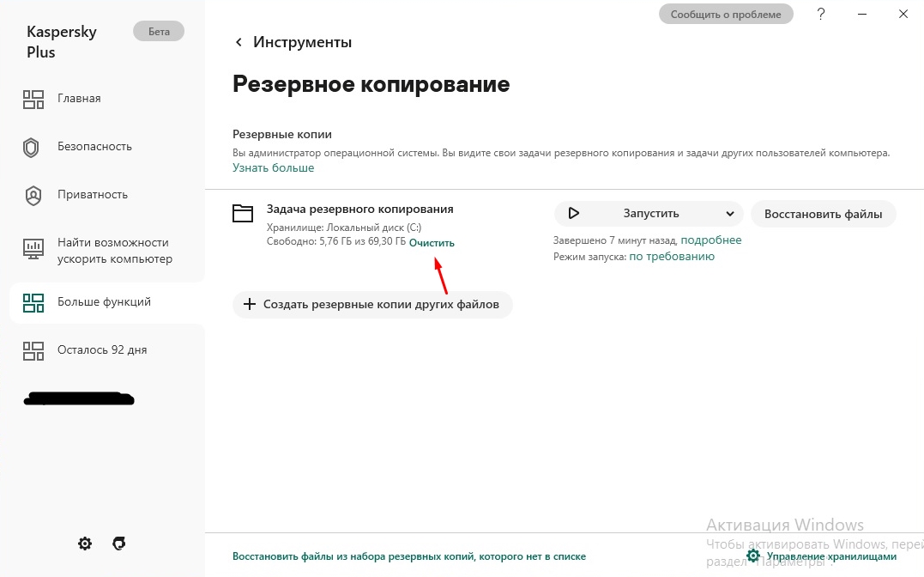This screenshot has height=577, width=924.
Task: Select the Задача резервного копирования title
Action: [x=360, y=209]
